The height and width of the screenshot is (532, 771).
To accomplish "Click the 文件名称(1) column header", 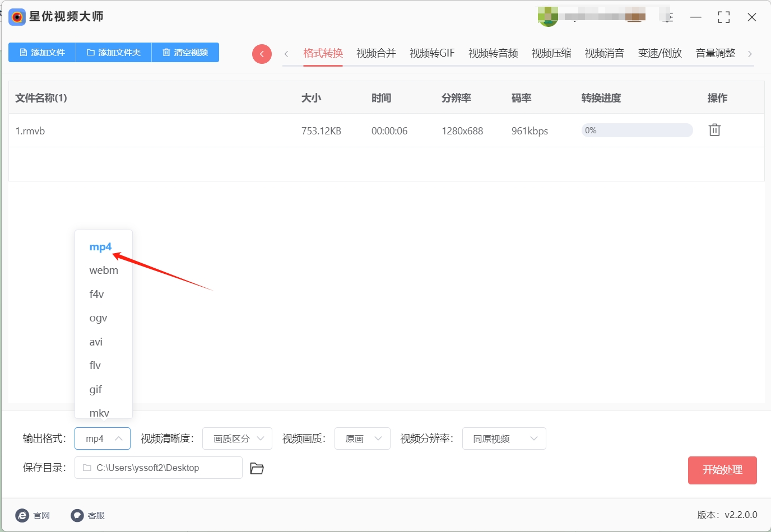I will [x=41, y=98].
